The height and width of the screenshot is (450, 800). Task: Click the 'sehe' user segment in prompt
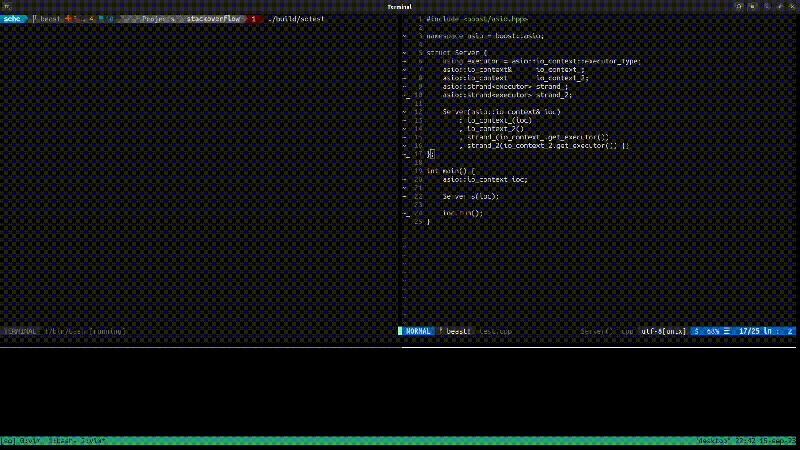(x=12, y=19)
